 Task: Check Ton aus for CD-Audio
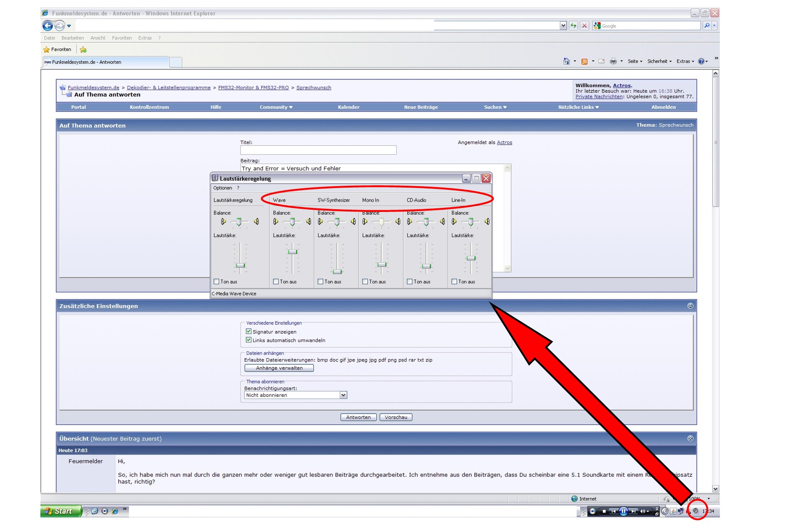410,282
